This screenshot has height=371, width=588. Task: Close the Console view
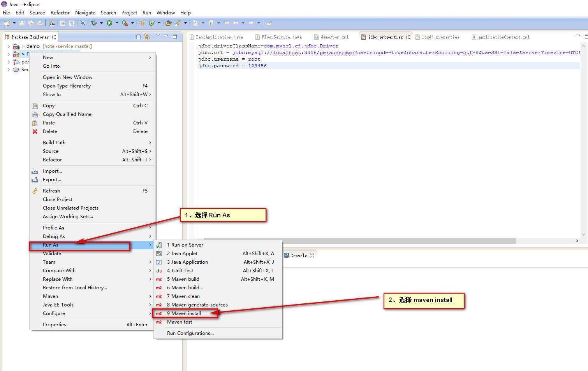312,255
